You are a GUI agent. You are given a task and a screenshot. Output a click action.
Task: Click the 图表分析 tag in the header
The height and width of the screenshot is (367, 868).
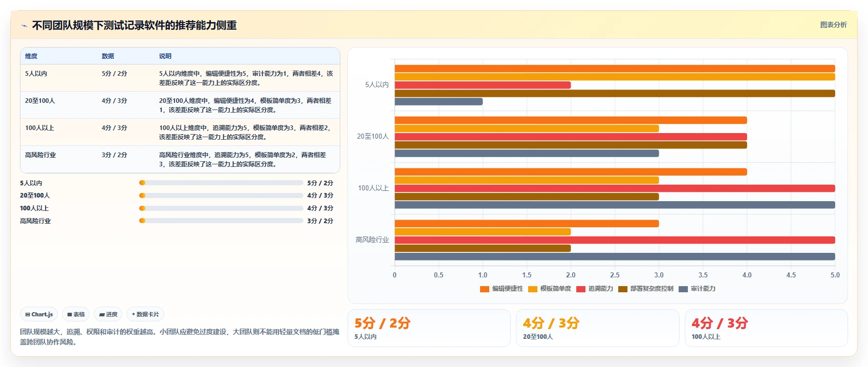[x=833, y=25]
